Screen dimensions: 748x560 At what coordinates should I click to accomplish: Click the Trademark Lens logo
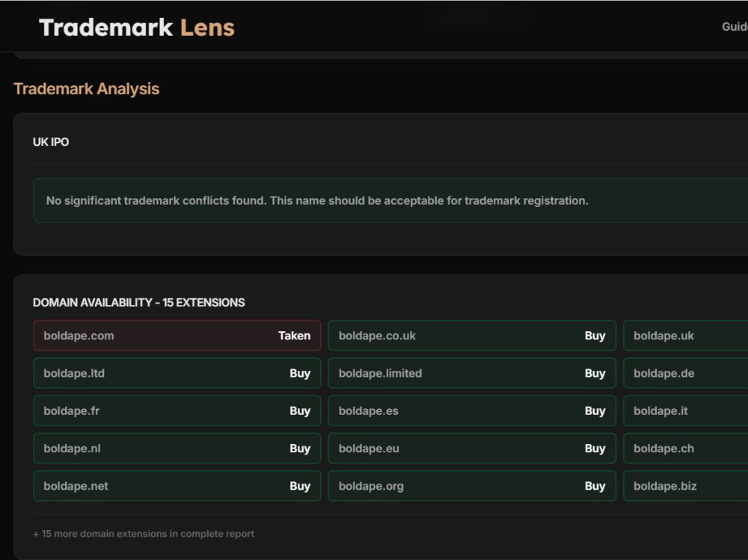tap(137, 28)
